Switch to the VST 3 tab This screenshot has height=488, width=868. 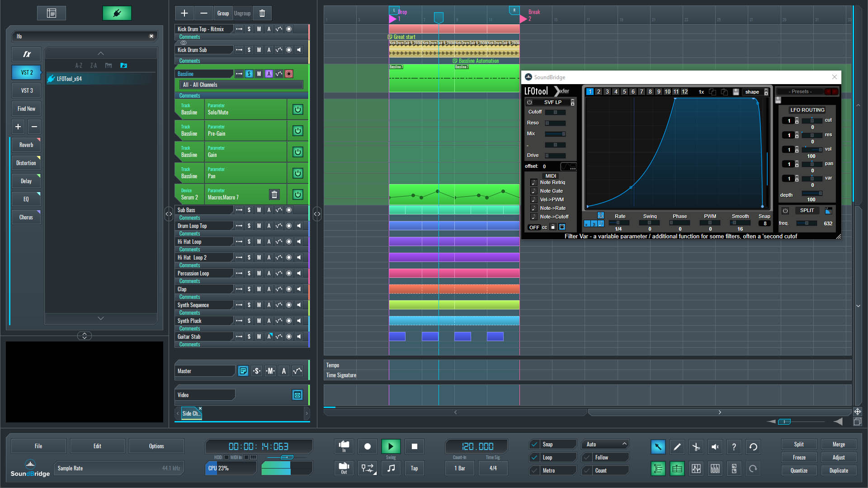click(x=27, y=90)
